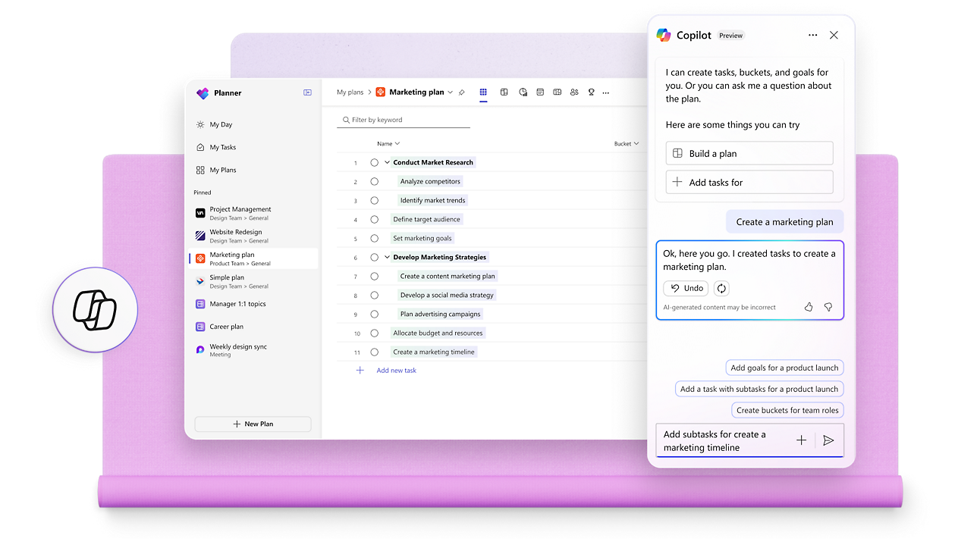Click Build a plan suggestion

[749, 153]
